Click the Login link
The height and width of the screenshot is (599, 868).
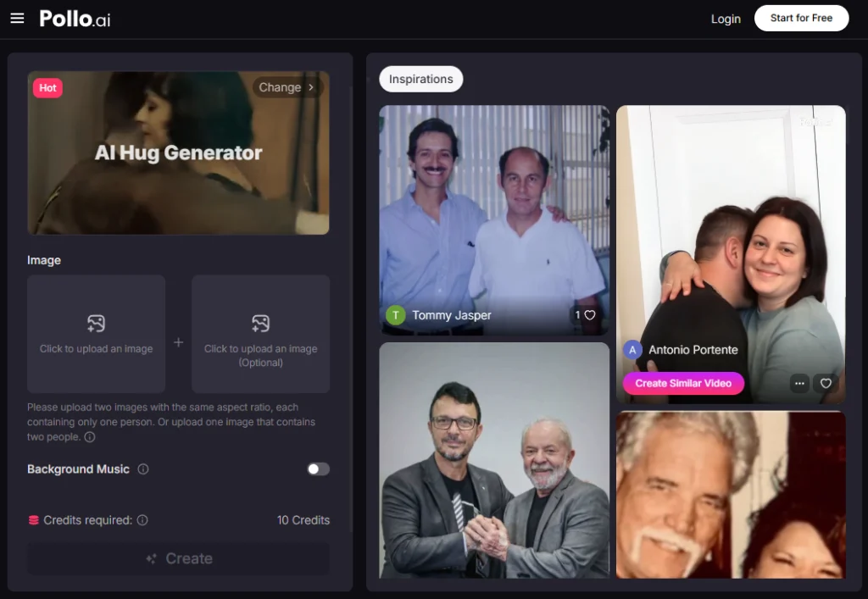726,19
